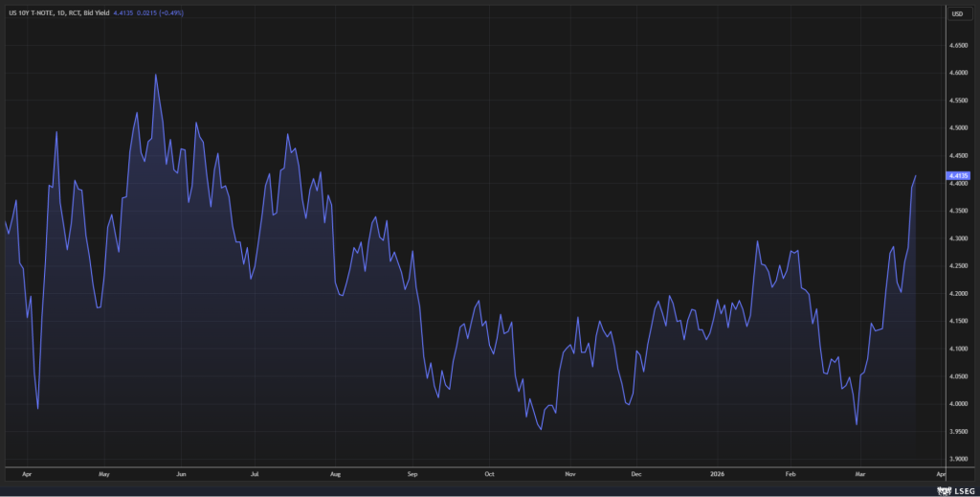Click the latest data point at line end
This screenshot has width=980, height=497.
tap(916, 176)
